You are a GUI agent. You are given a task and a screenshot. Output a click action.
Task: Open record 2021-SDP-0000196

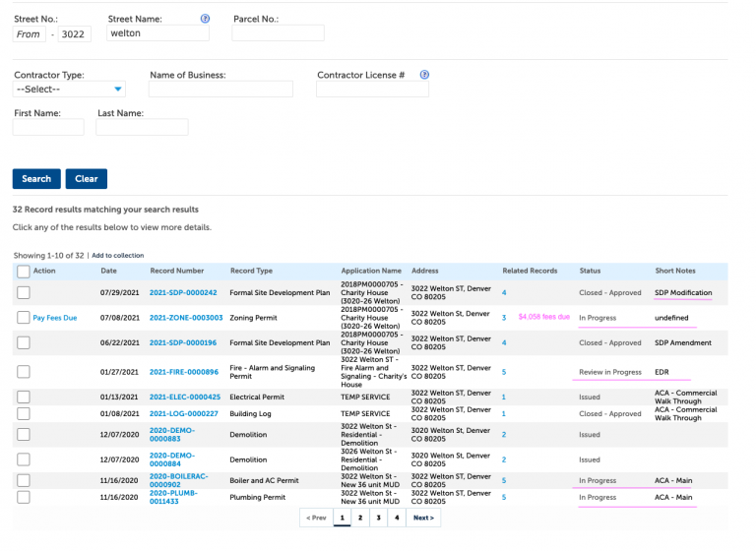[183, 342]
